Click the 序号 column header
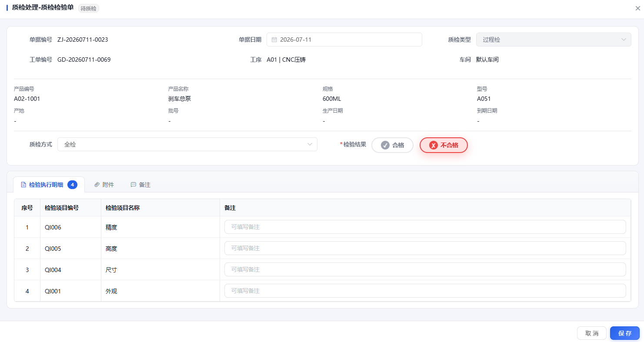 [x=27, y=208]
